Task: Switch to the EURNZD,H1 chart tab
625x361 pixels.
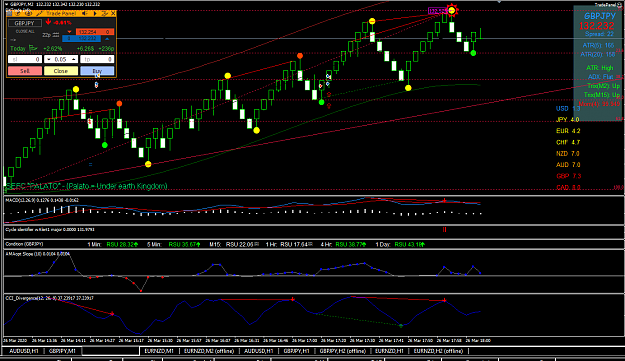Action: (x=389, y=351)
